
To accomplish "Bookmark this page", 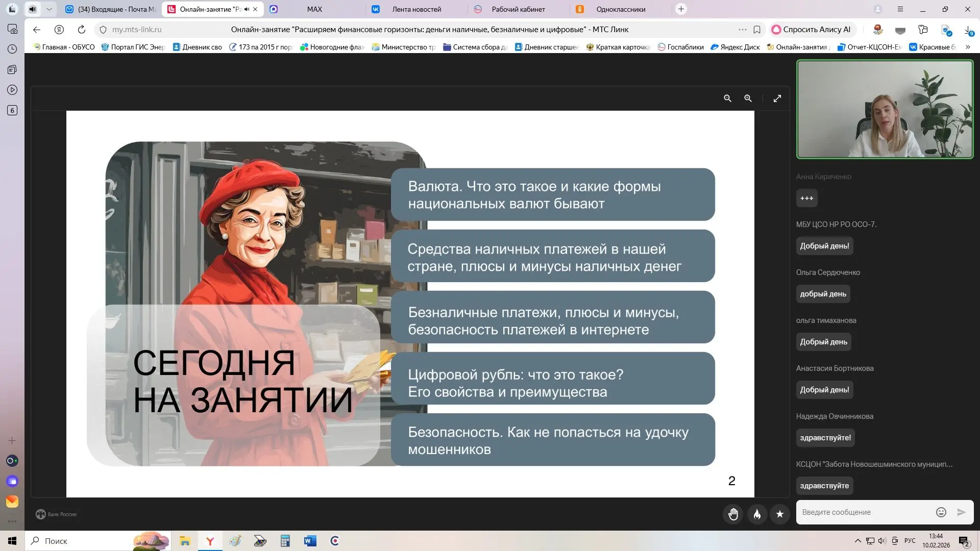I will tap(757, 30).
